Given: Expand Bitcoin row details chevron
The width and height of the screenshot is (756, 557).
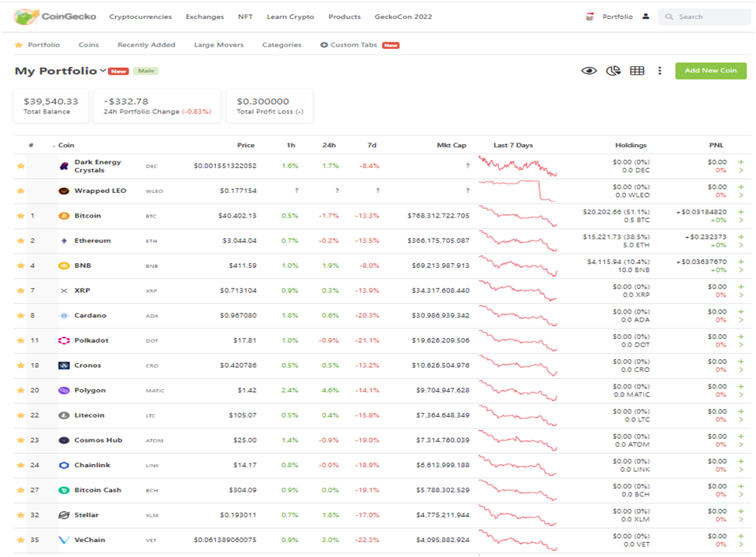Looking at the screenshot, I should (741, 220).
